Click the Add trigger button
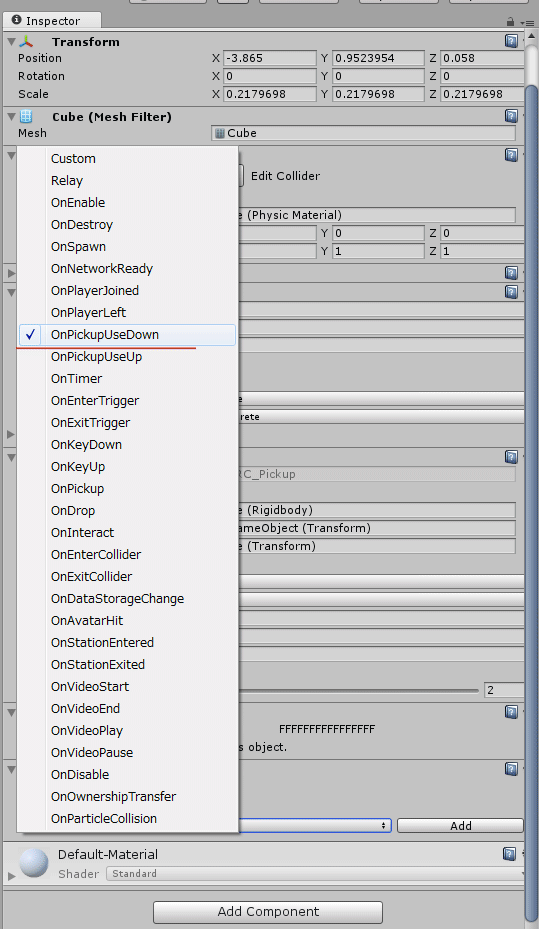This screenshot has width=539, height=929. tap(460, 825)
